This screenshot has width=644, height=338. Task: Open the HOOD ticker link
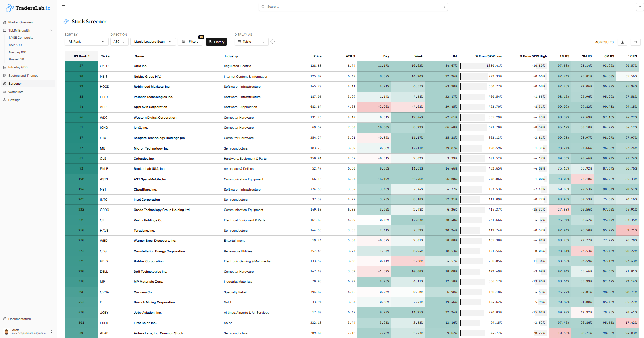coord(105,87)
